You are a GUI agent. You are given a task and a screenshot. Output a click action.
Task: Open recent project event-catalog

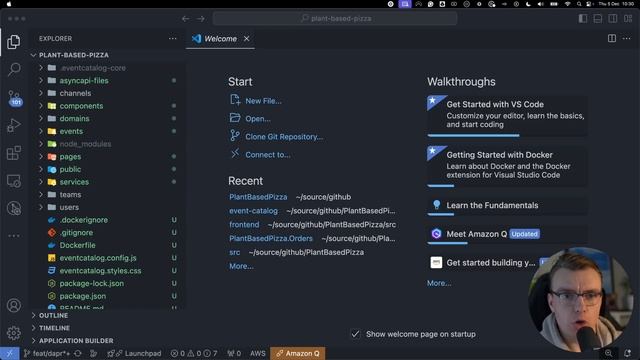click(x=253, y=211)
